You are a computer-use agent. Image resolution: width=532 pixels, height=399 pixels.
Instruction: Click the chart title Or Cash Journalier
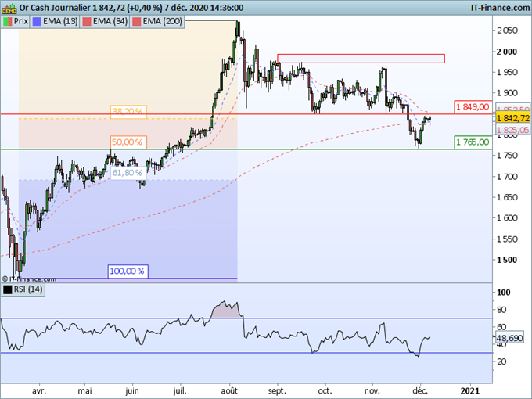[55, 8]
